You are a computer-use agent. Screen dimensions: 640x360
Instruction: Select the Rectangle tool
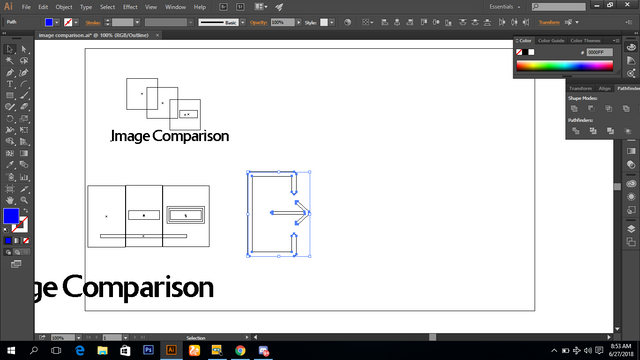[x=10, y=96]
